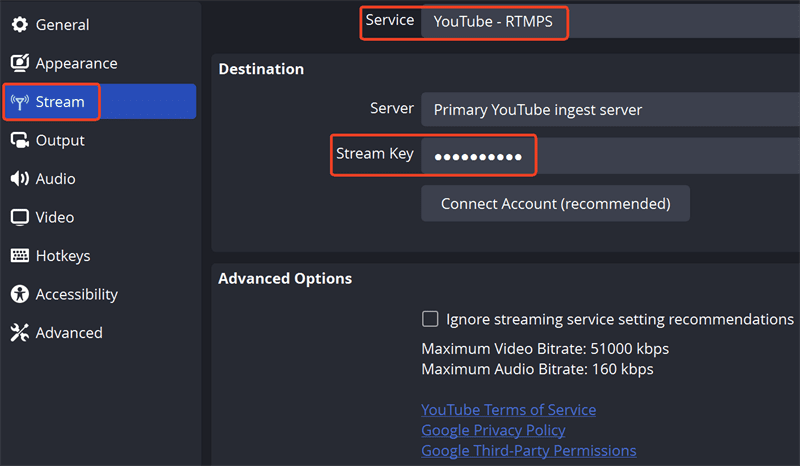Click the Stream antenna icon in sidebar
The width and height of the screenshot is (800, 466).
tap(20, 102)
